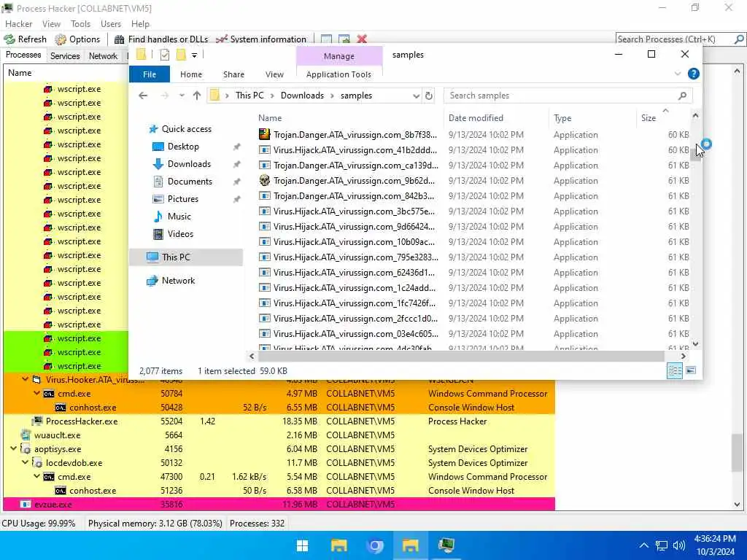Switch to large icons view in Explorer
This screenshot has height=560, width=747.
pyautogui.click(x=691, y=371)
